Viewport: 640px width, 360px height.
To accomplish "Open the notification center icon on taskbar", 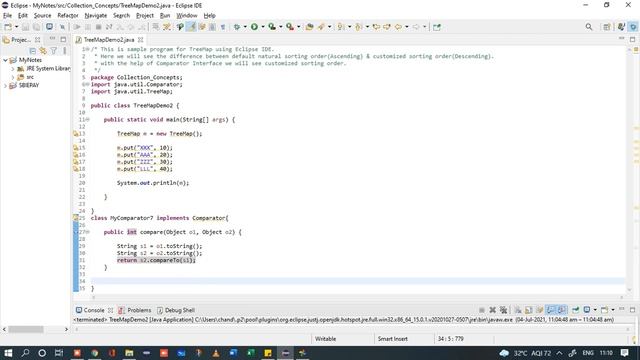I will click(624, 353).
